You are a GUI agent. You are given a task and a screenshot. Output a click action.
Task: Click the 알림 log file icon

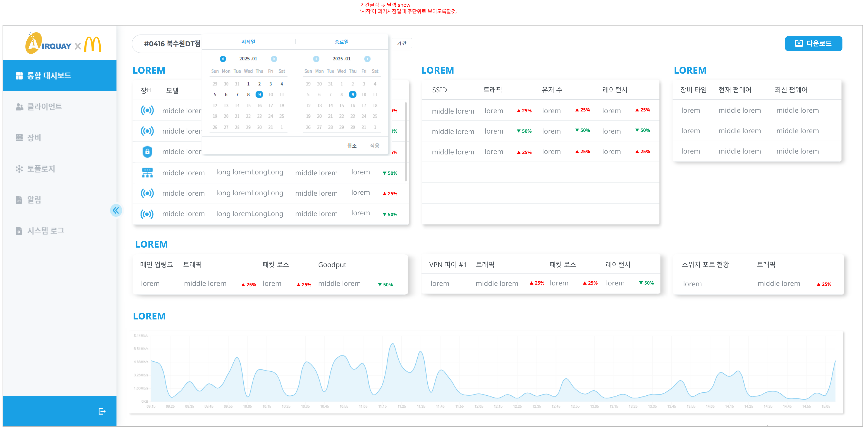(x=19, y=200)
